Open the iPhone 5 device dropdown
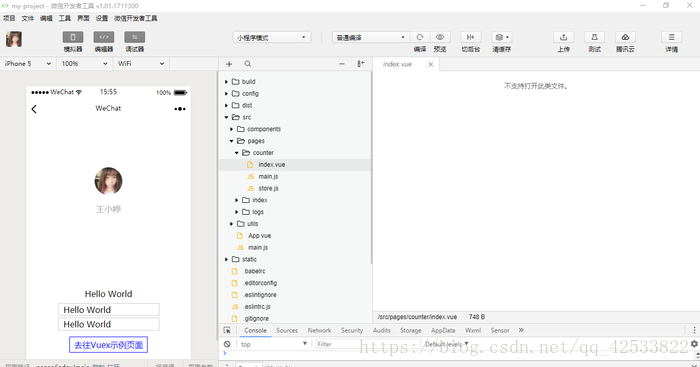This screenshot has width=700, height=367. (28, 64)
